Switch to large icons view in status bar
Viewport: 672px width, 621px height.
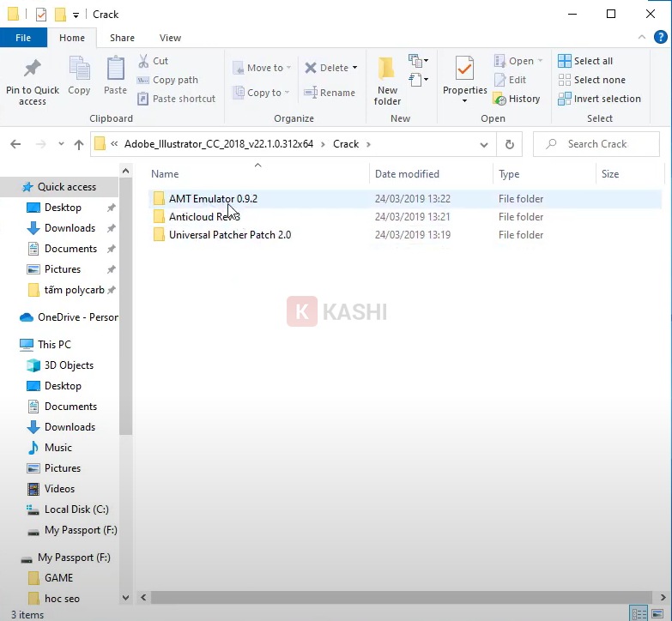pos(656,613)
